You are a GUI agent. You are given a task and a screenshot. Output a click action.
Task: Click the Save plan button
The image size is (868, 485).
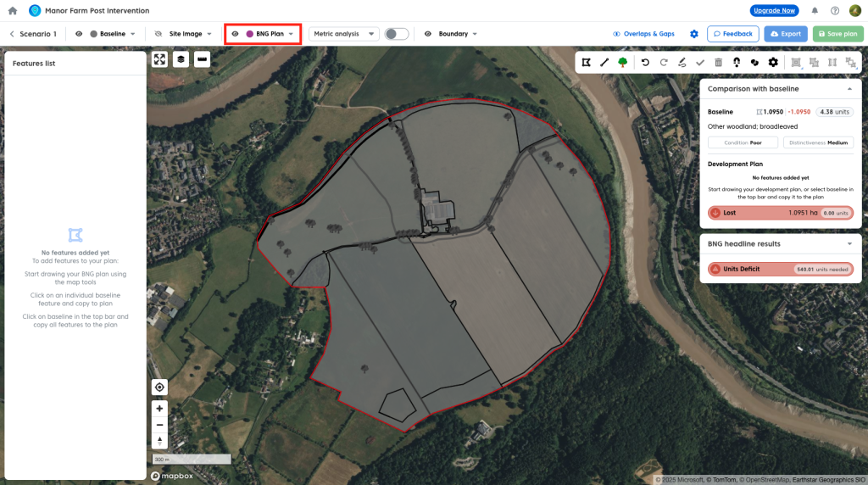point(837,34)
